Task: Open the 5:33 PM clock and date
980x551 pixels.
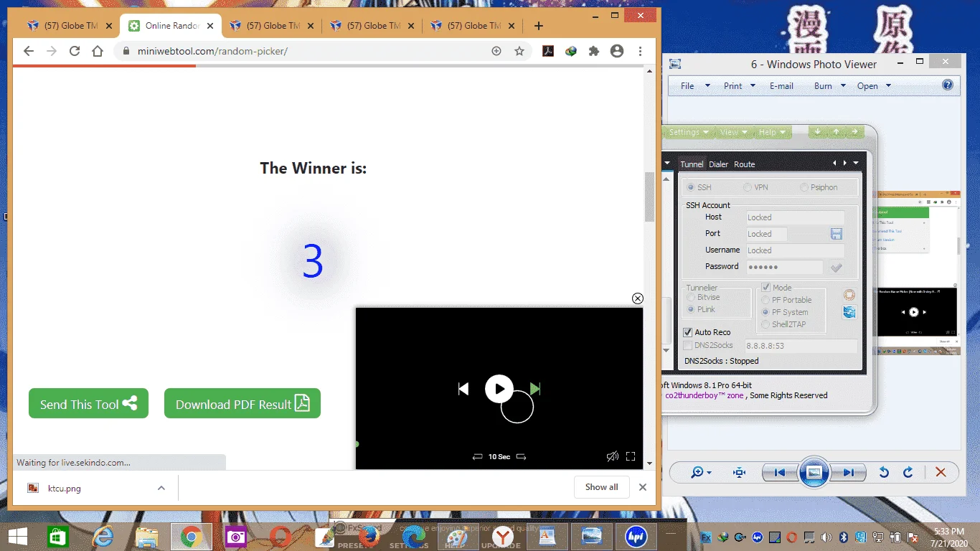Action: coord(950,537)
